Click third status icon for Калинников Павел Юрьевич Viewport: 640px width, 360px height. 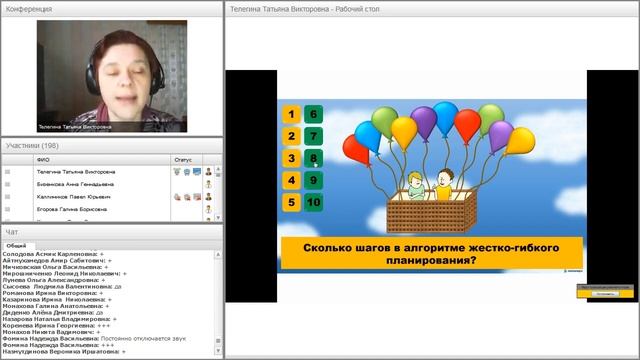(x=197, y=197)
